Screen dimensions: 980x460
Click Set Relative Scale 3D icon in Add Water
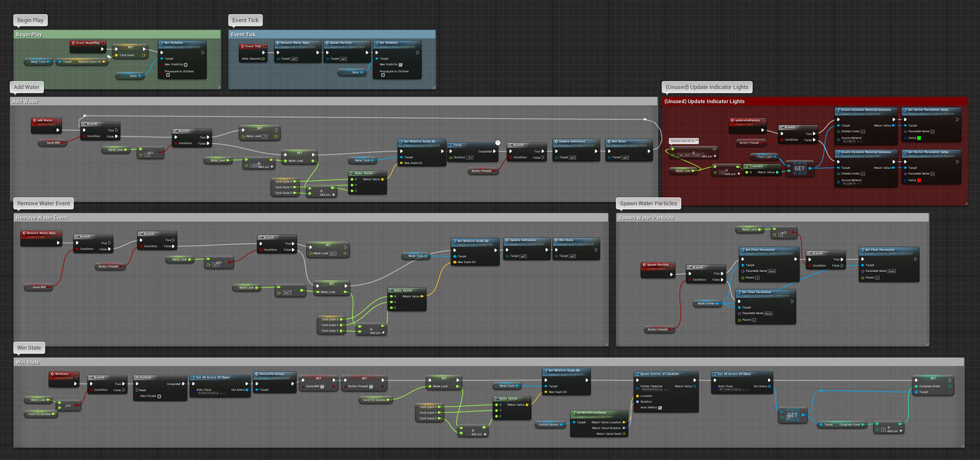(401, 141)
